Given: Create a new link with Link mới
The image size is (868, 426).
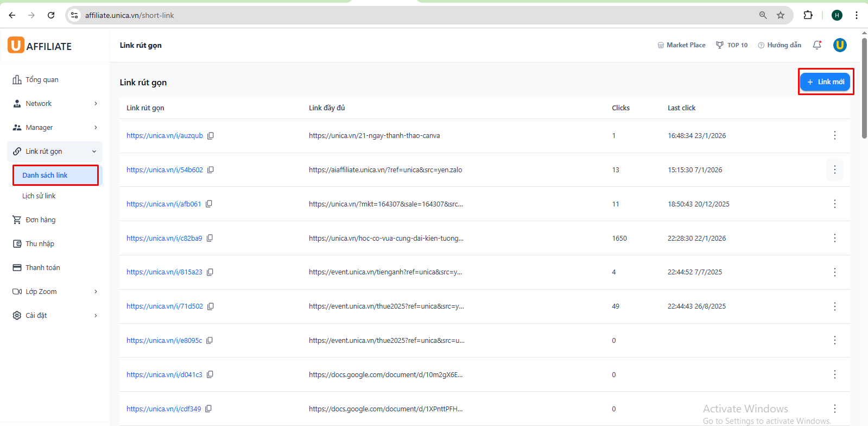Looking at the screenshot, I should [825, 82].
